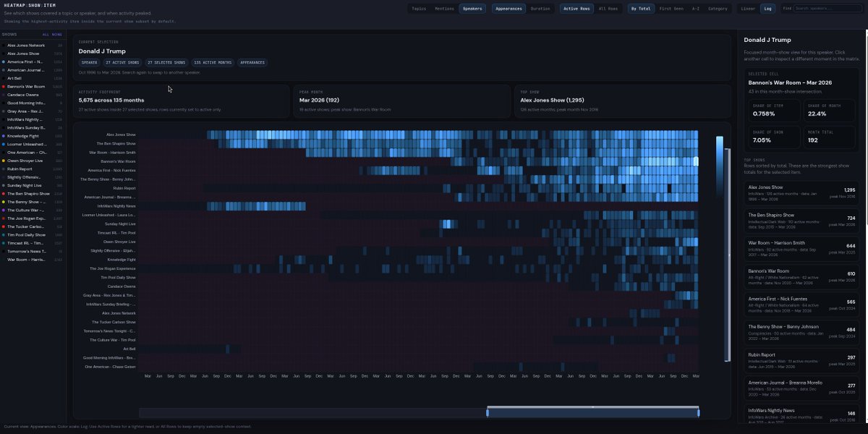Set color scale to Linear
The image size is (868, 434).
[748, 9]
